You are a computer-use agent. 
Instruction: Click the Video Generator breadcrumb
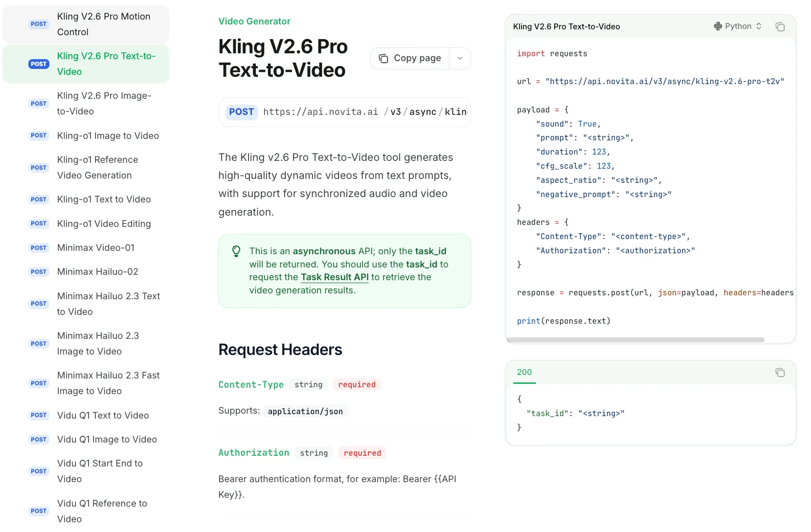tap(254, 22)
